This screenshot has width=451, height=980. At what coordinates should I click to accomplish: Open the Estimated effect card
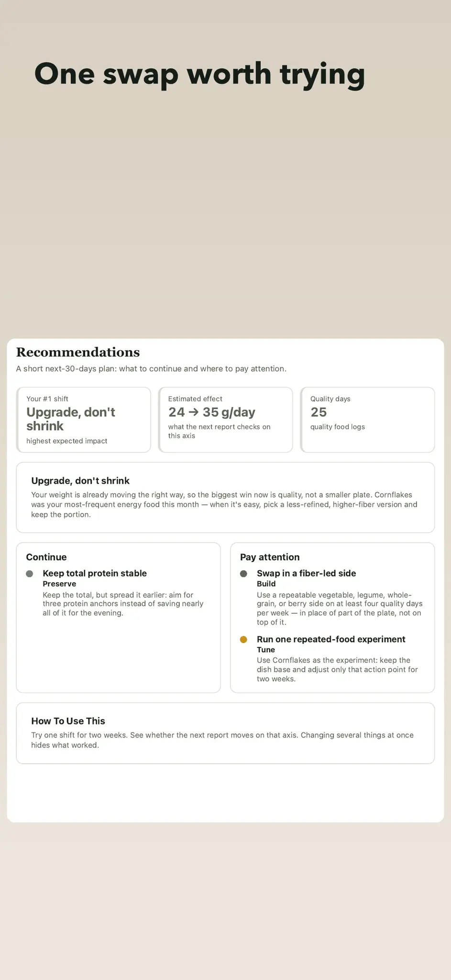pos(226,420)
